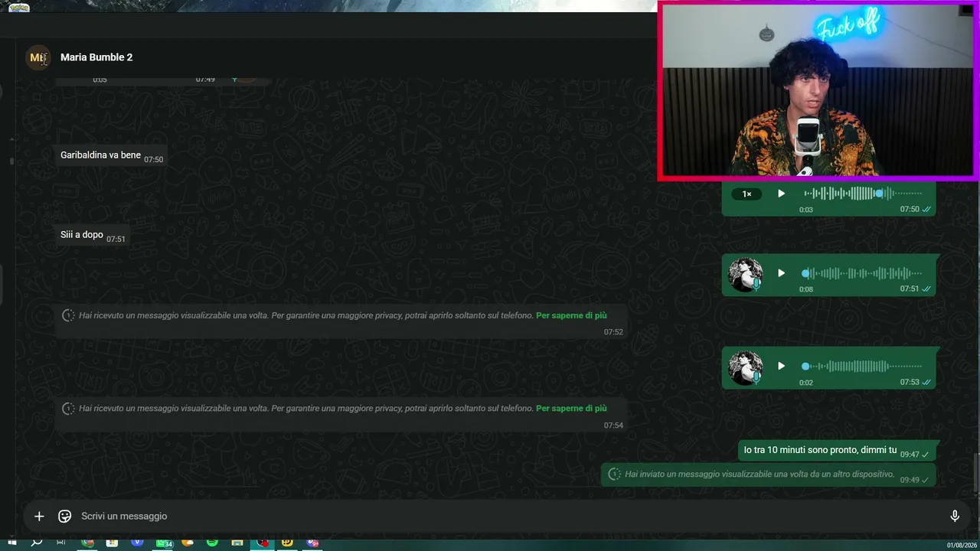Play the 0:02 voice message

click(781, 367)
